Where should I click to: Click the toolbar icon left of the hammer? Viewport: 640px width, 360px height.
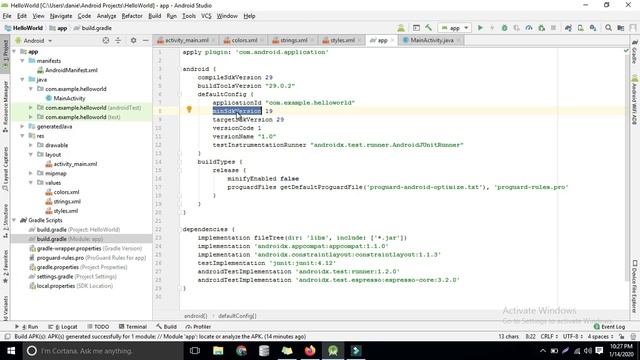coord(416,28)
